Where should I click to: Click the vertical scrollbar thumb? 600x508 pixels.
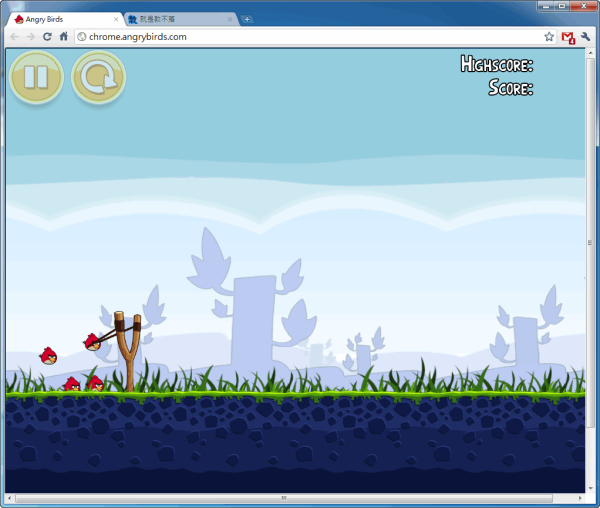[590, 243]
